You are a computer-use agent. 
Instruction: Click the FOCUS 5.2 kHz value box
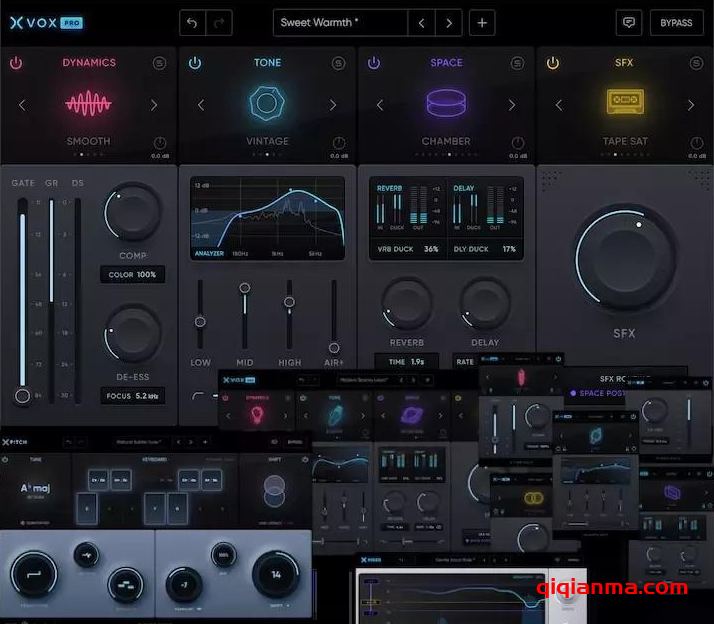133,396
